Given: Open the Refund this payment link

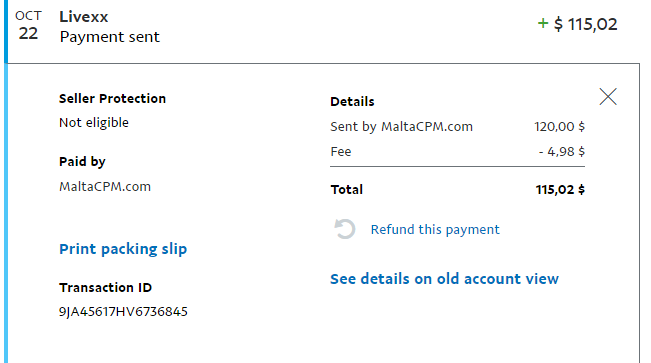Looking at the screenshot, I should (x=435, y=230).
